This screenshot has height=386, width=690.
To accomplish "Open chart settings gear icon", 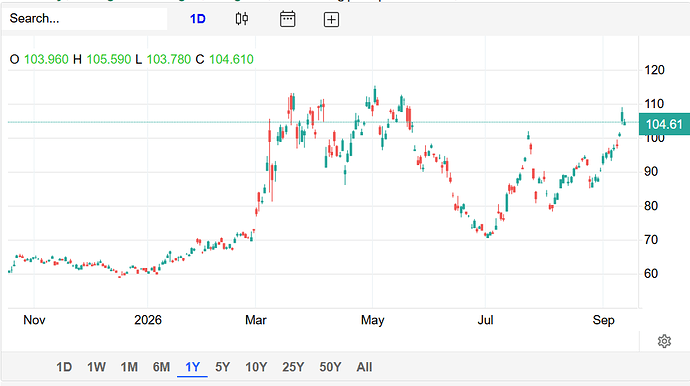I will 664,341.
